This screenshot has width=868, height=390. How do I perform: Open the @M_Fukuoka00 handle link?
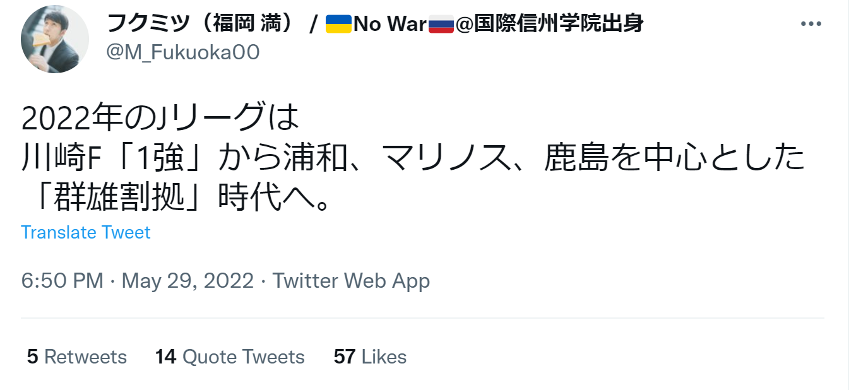point(183,52)
